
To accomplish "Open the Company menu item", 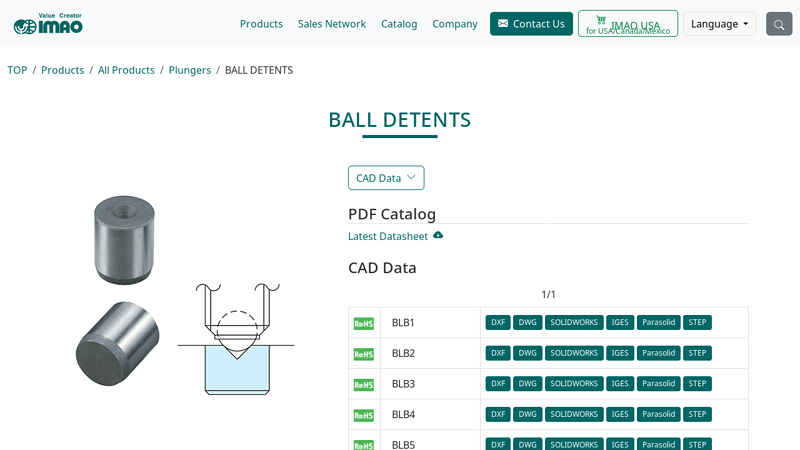I will click(x=455, y=24).
